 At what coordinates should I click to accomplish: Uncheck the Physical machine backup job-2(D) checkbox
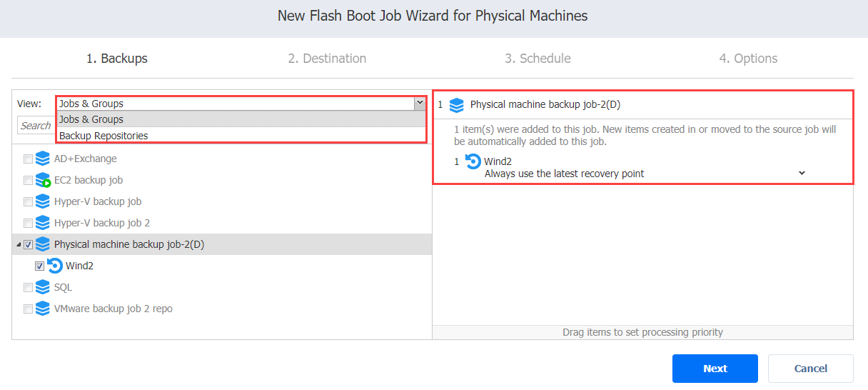click(28, 244)
